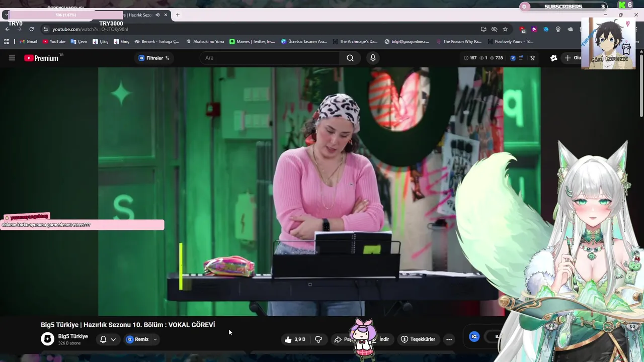The image size is (644, 362).
Task: Click the video player frame
Action: click(x=319, y=192)
